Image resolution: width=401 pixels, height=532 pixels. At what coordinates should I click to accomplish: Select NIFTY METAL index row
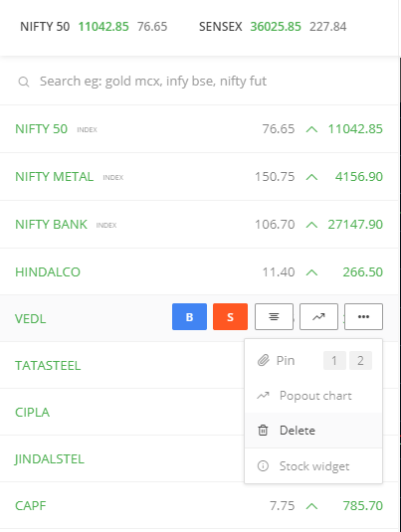[199, 177]
